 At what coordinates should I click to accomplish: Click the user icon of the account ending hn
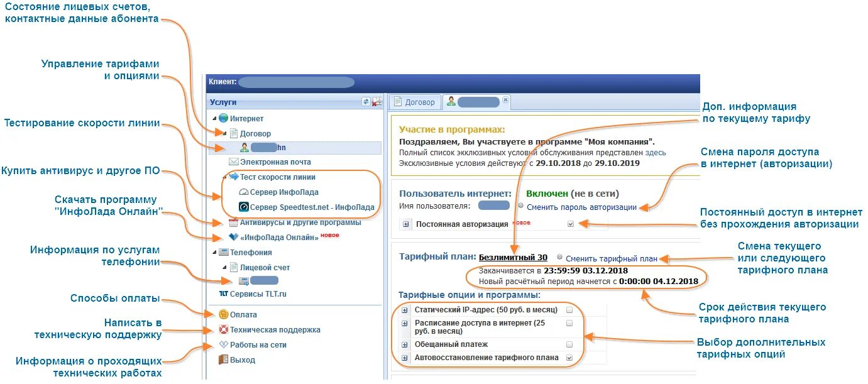[244, 148]
